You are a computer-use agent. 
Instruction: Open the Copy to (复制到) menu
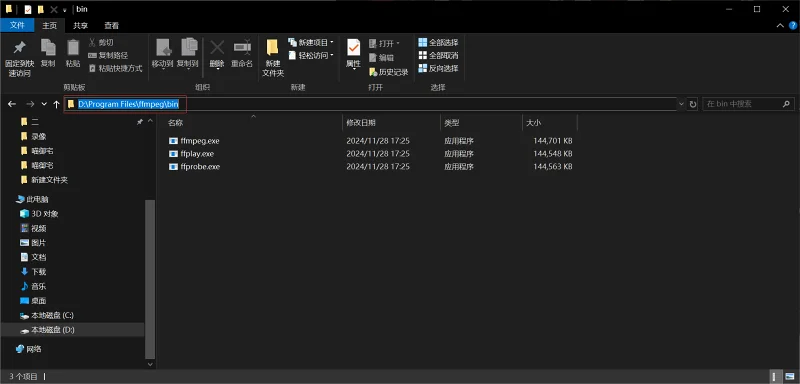point(188,53)
